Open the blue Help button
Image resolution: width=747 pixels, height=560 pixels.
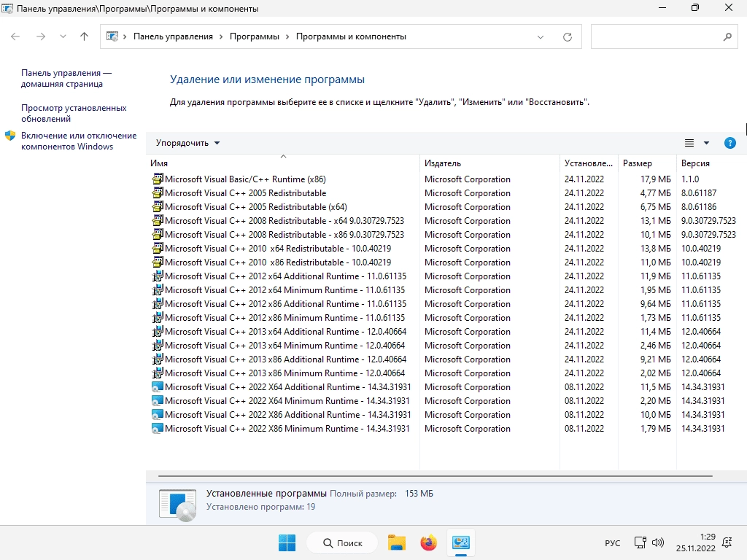(x=729, y=143)
